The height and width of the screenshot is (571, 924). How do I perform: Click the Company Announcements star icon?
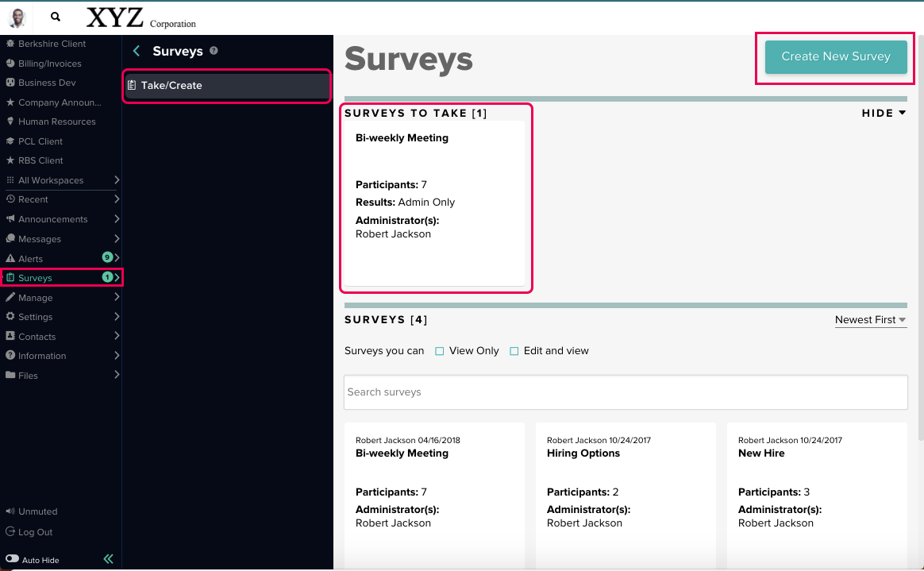[x=10, y=102]
